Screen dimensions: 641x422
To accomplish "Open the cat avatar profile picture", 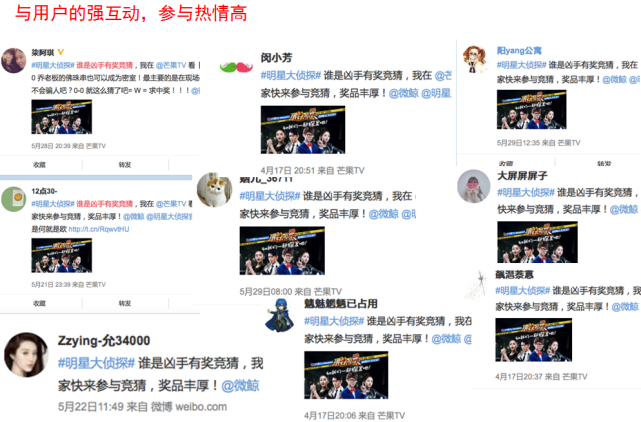I will click(x=214, y=189).
